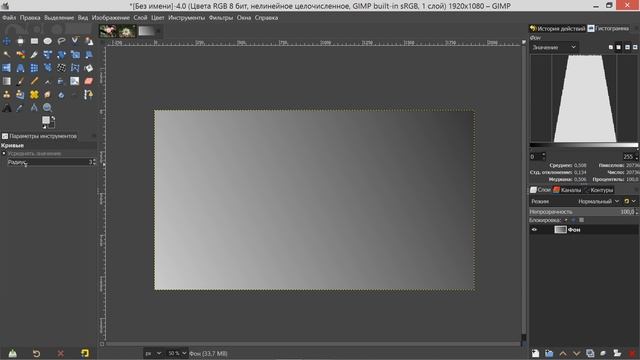Duplicate the current layer
Viewport: 640px width, 360px height.
(590, 353)
